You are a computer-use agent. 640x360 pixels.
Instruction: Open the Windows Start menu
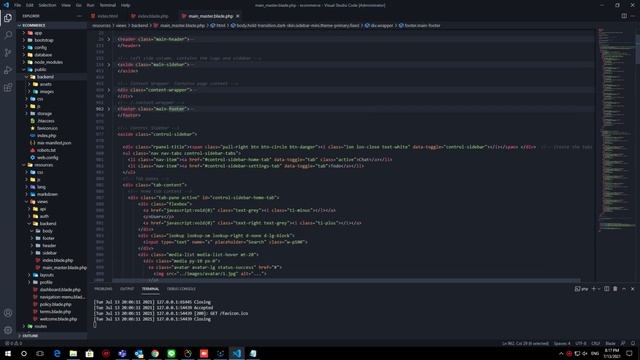pos(8,353)
